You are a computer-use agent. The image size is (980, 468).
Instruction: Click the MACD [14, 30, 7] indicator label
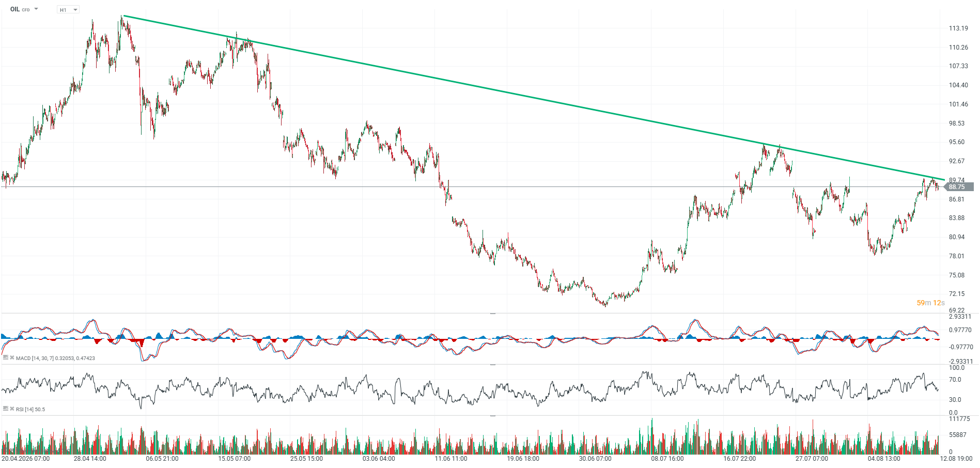(x=55, y=358)
